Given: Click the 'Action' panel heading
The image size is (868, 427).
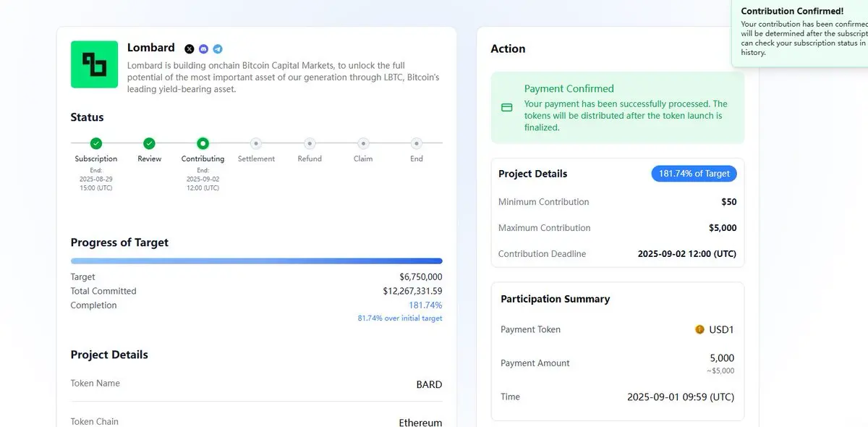Looking at the screenshot, I should point(508,48).
